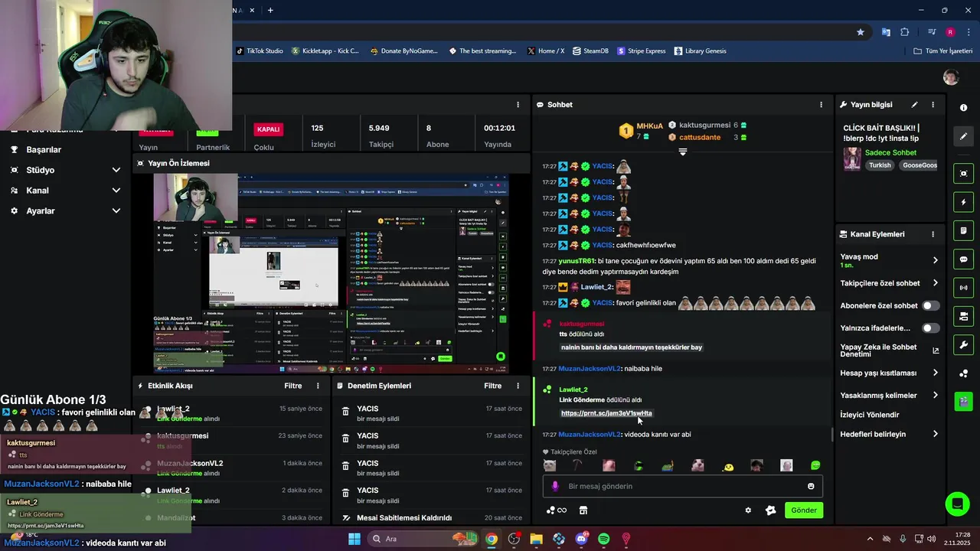
Task: Click the green Gönder send button
Action: click(804, 510)
